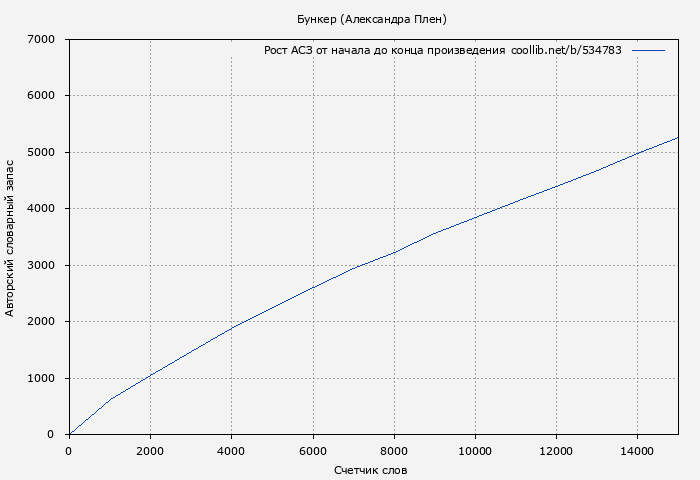Click the 2000 tick on horizontal axis
The width and height of the screenshot is (700, 480).
click(x=150, y=451)
